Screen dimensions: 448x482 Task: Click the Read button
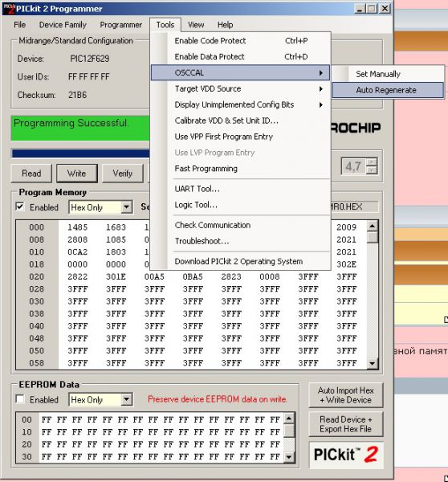tap(31, 174)
